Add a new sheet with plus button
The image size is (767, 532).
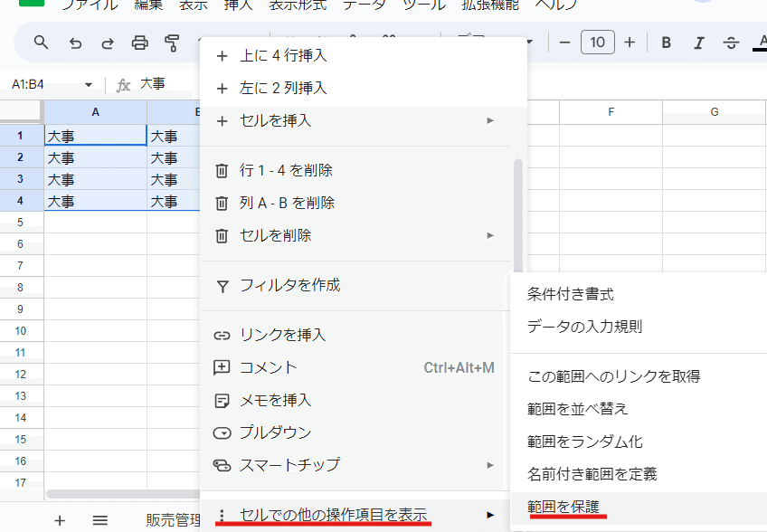tap(60, 520)
